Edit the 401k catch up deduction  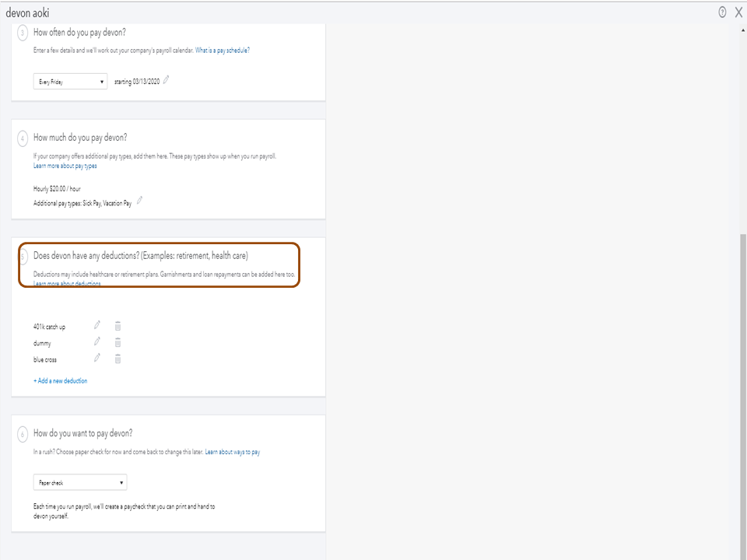[97, 325]
